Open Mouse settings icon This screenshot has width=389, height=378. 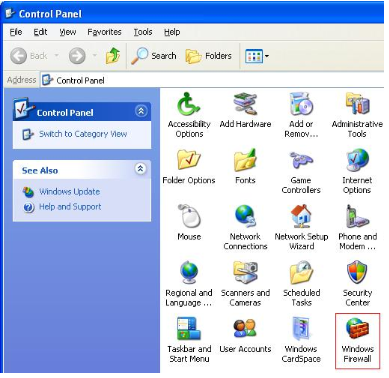click(x=189, y=223)
